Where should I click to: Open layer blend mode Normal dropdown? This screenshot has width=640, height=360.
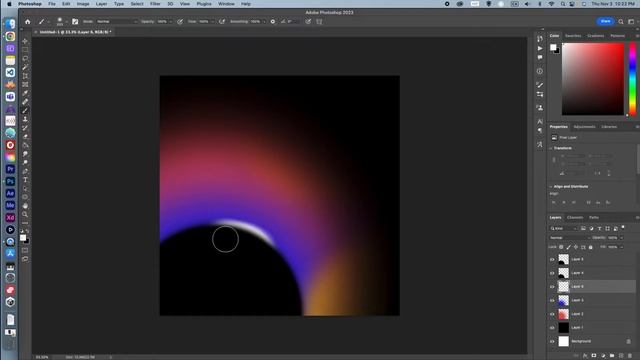point(569,238)
